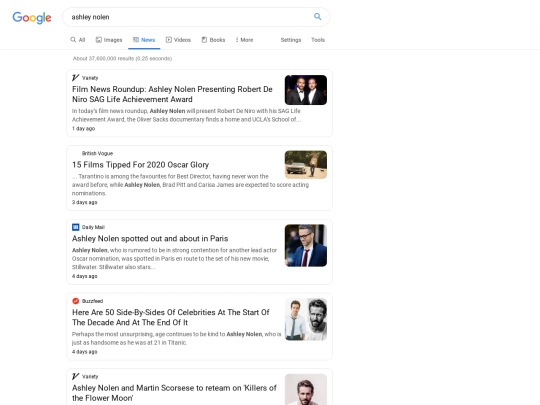The image size is (540, 405).
Task: Click '4 days ago' under the Paris article
Action: (x=84, y=276)
